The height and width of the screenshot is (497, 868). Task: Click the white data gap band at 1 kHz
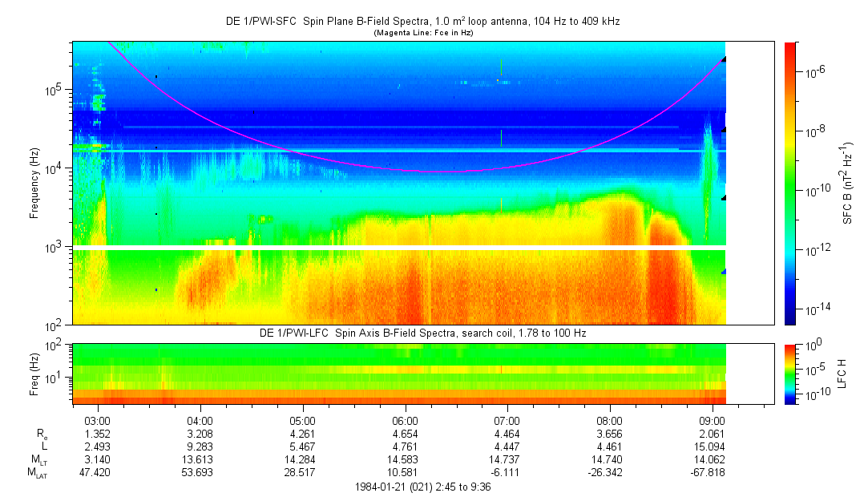(x=399, y=247)
